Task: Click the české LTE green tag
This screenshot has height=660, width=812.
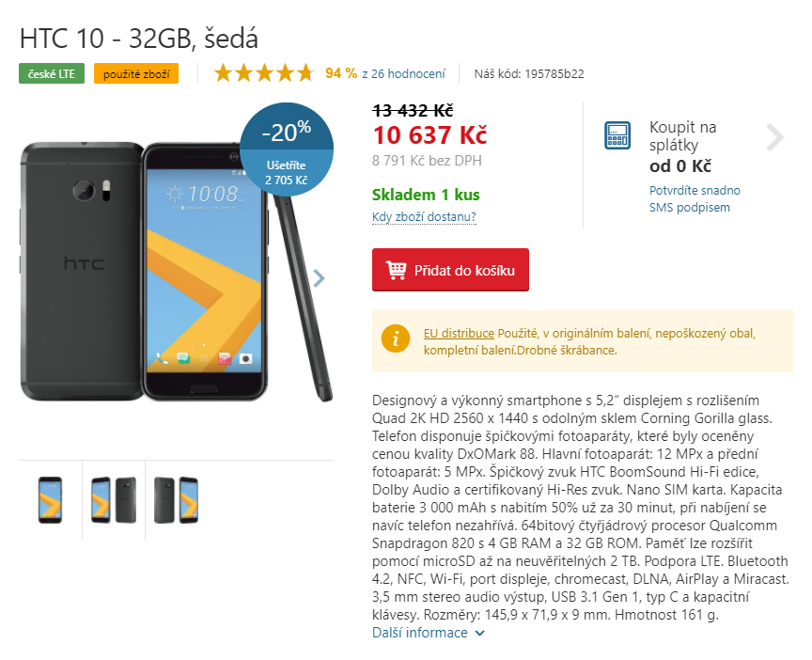Action: click(x=52, y=73)
